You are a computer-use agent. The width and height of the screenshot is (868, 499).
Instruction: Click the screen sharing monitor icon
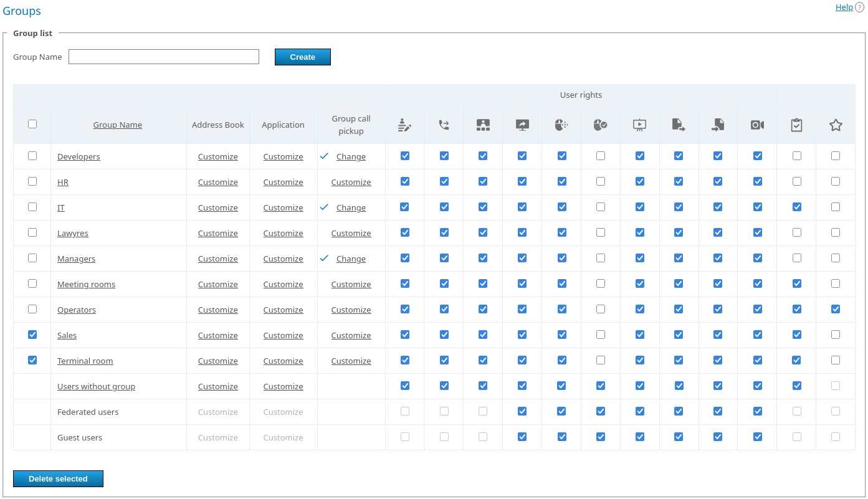pyautogui.click(x=522, y=125)
